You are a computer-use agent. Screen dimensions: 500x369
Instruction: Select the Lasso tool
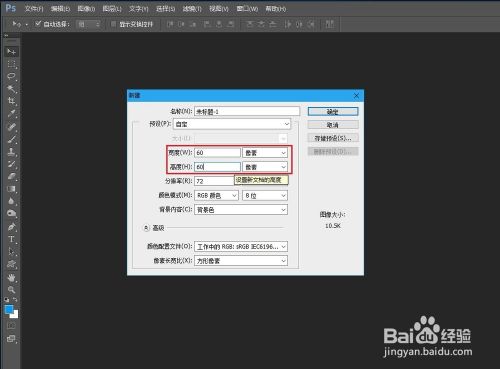tap(11, 76)
